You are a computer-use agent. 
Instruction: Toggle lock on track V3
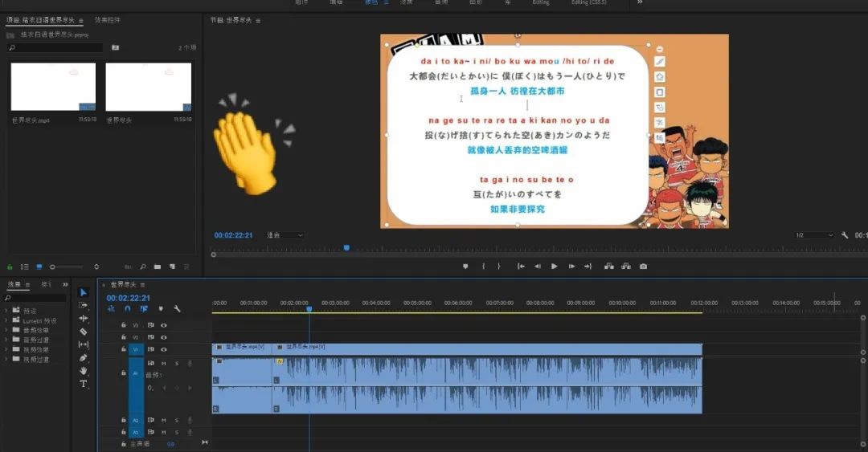pos(124,325)
